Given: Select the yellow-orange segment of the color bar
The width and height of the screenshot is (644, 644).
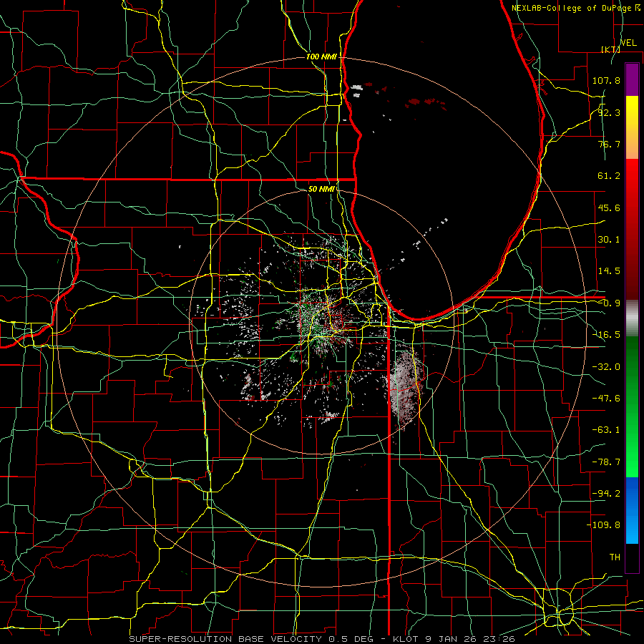Looking at the screenshot, I should (632, 127).
